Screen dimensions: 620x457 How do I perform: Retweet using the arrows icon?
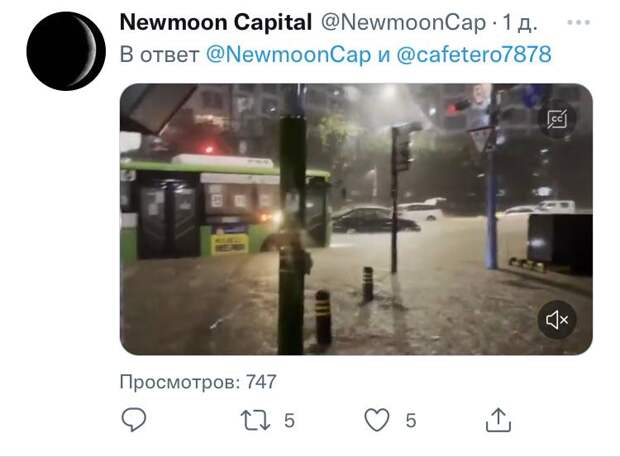[x=255, y=420]
